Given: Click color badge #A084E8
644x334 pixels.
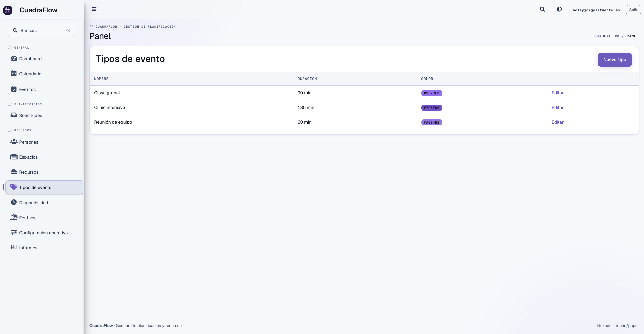Looking at the screenshot, I should [x=432, y=123].
